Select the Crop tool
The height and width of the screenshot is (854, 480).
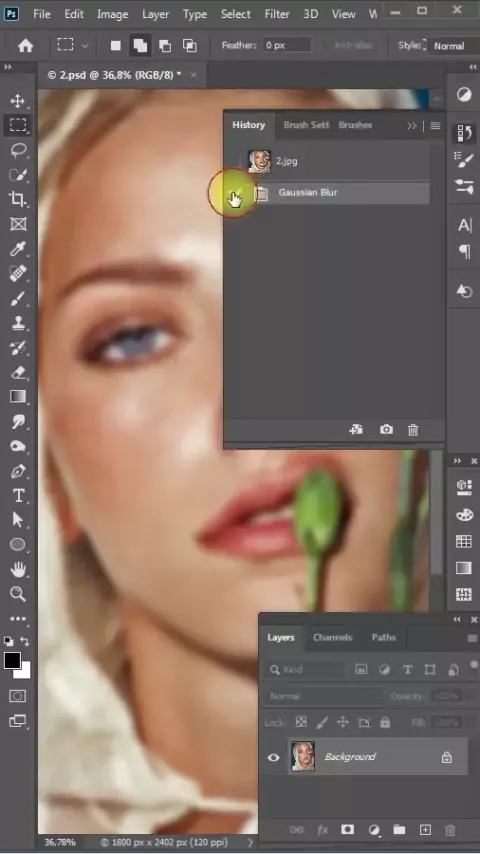[x=17, y=199]
